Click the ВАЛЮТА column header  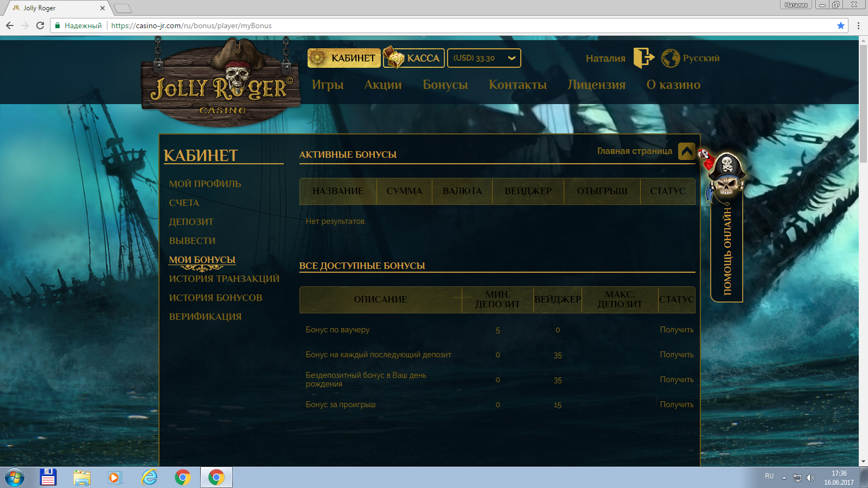(462, 191)
